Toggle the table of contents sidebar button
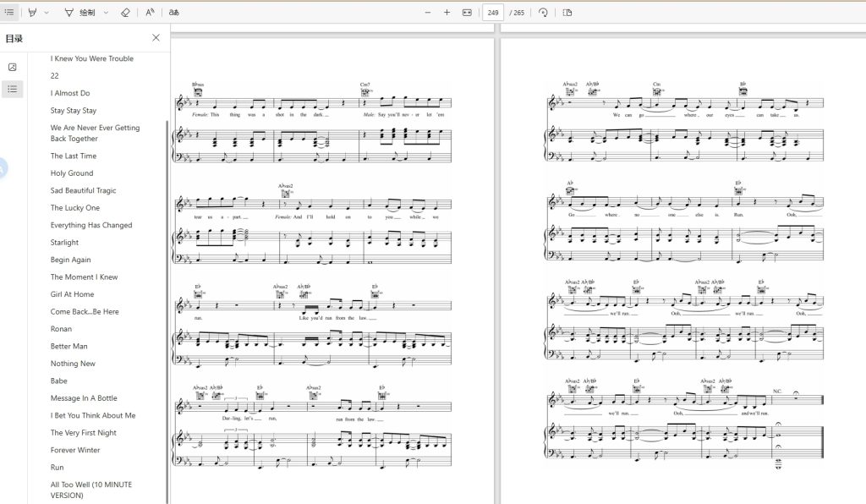 9,12
